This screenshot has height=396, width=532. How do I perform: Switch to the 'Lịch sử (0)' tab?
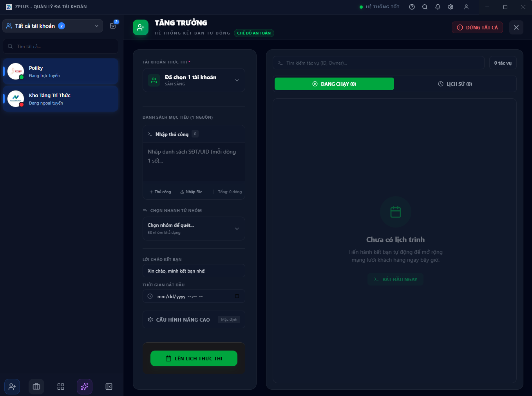(x=455, y=84)
